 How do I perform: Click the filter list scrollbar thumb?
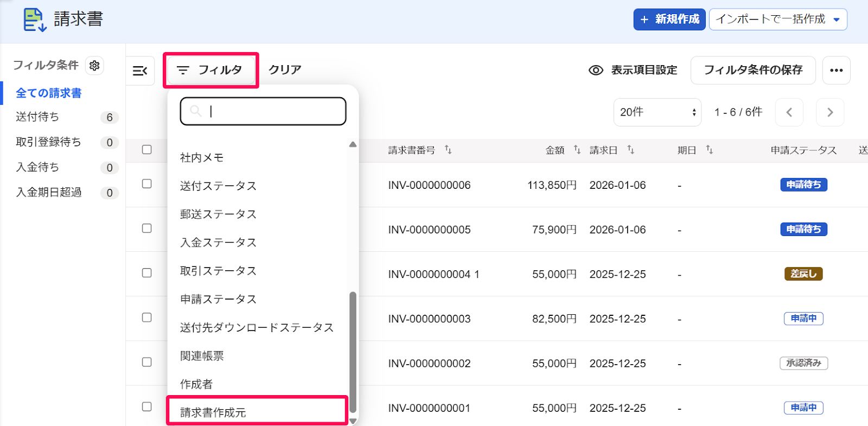tap(353, 352)
